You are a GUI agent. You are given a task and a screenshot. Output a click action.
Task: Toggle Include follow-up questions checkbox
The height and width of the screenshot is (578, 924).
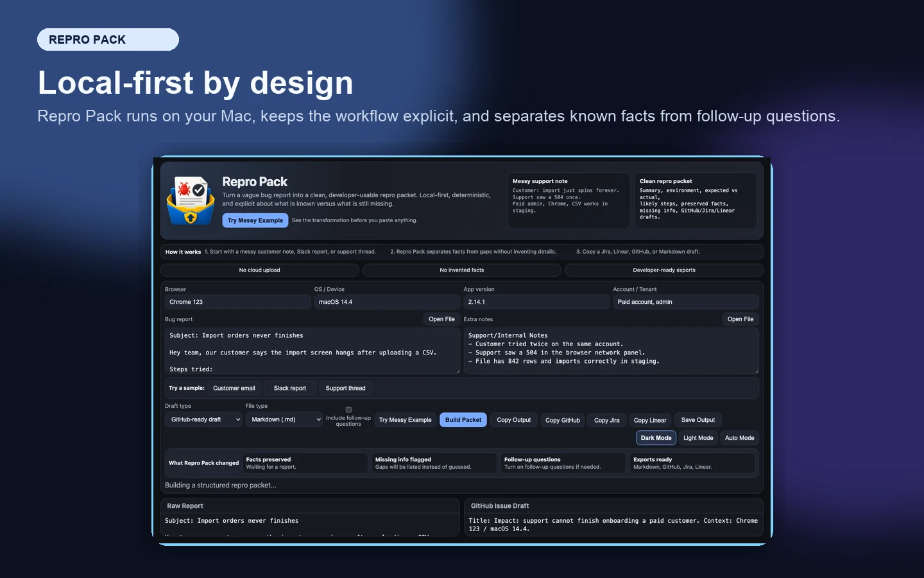point(348,410)
